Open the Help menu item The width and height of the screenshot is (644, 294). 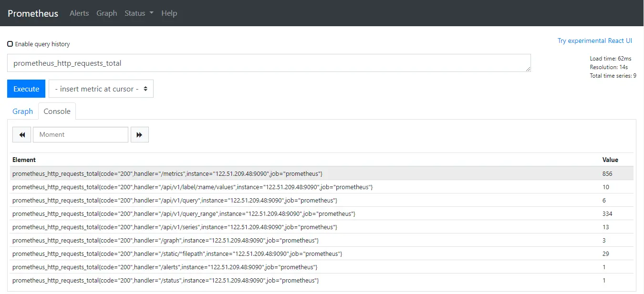pos(169,13)
